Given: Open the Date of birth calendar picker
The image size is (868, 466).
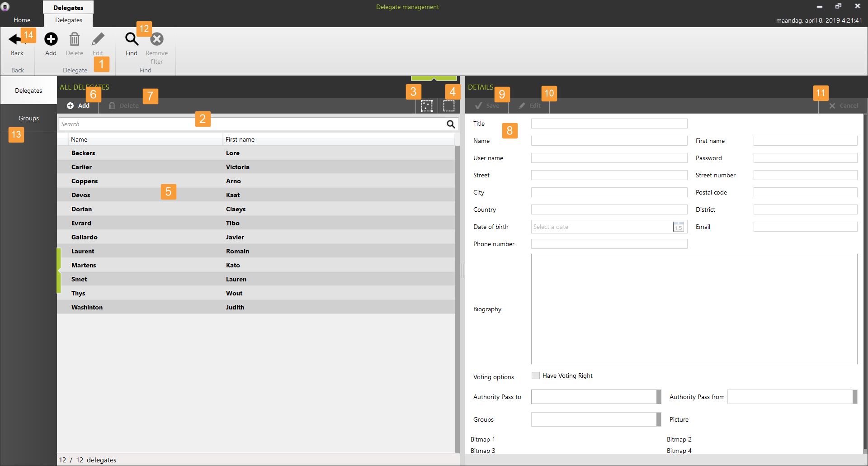Looking at the screenshot, I should (x=678, y=227).
